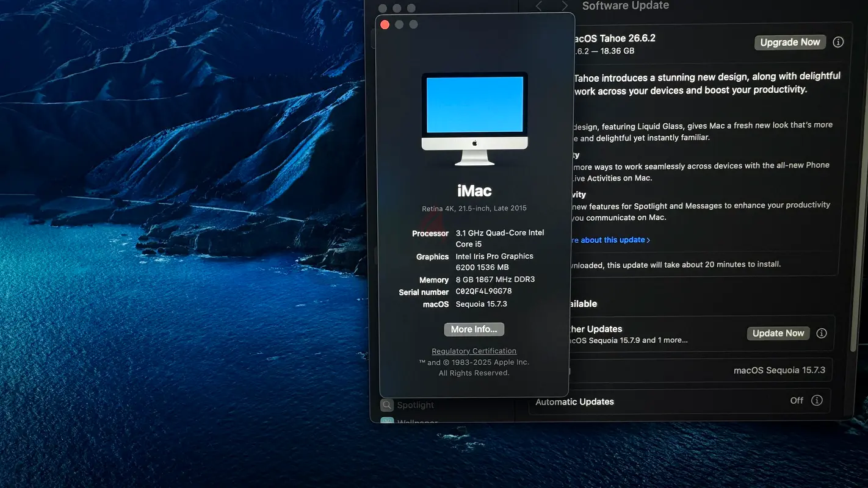
Task: Close the About This Mac window
Action: pos(385,24)
